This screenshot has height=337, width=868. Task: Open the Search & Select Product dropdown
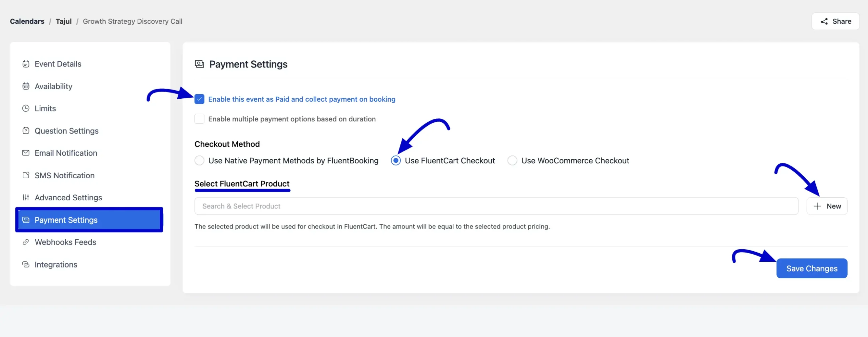coord(496,206)
